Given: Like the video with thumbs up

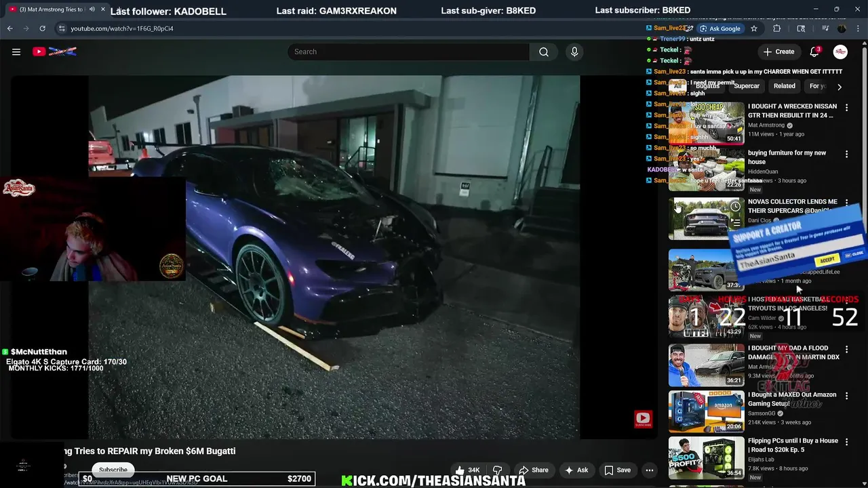Looking at the screenshot, I should coord(467,470).
